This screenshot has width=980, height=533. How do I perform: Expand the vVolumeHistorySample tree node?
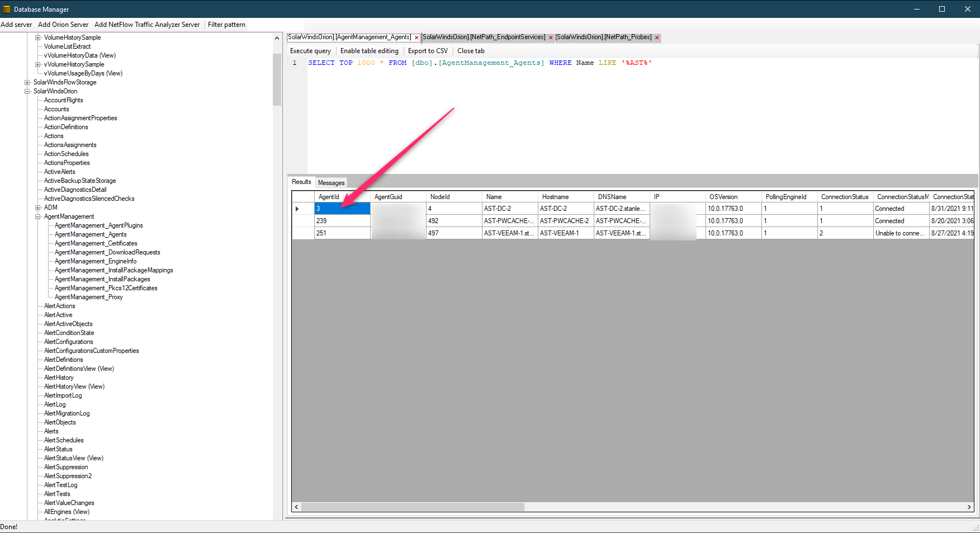pos(38,64)
